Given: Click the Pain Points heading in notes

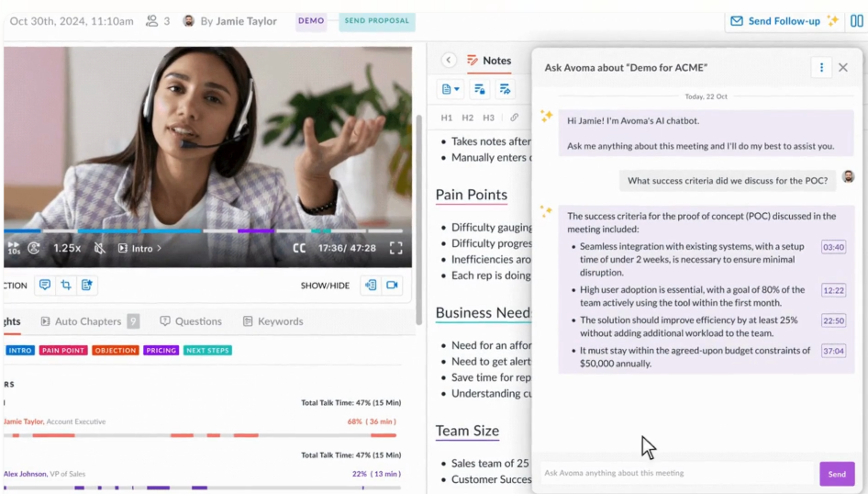Looking at the screenshot, I should click(x=471, y=195).
